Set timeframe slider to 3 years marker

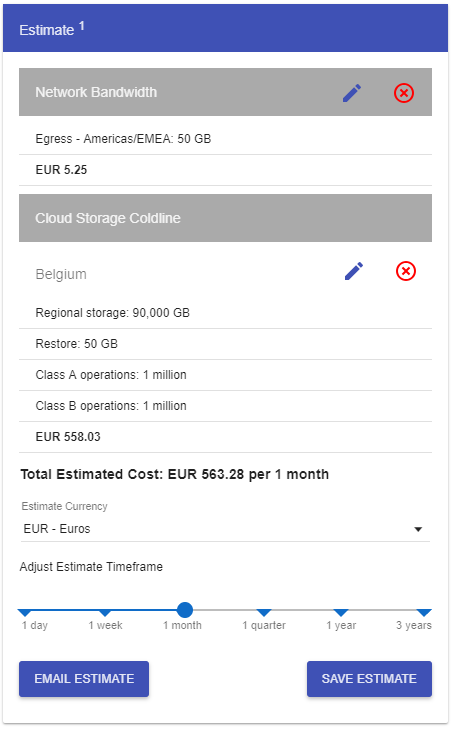coord(424,613)
